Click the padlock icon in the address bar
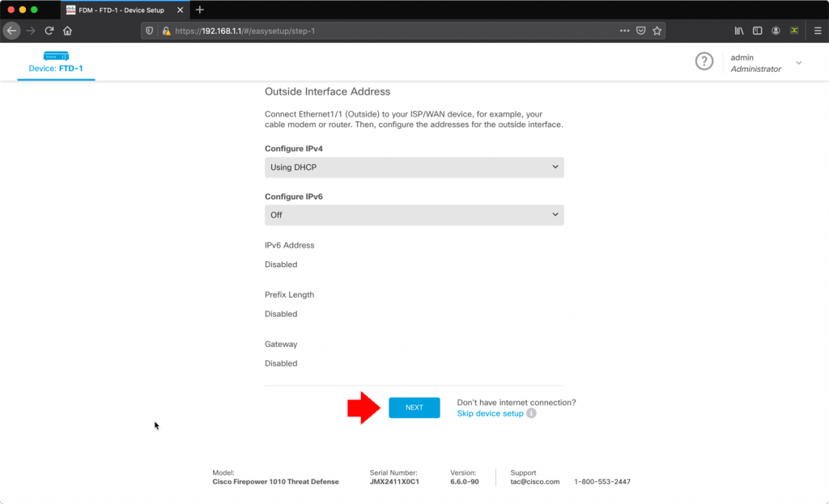 [x=166, y=30]
